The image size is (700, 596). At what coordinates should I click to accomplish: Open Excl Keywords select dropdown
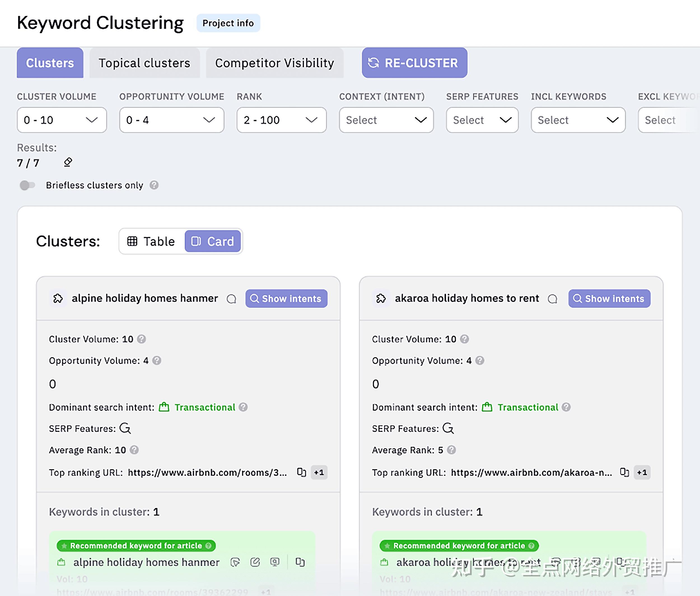[x=669, y=120]
